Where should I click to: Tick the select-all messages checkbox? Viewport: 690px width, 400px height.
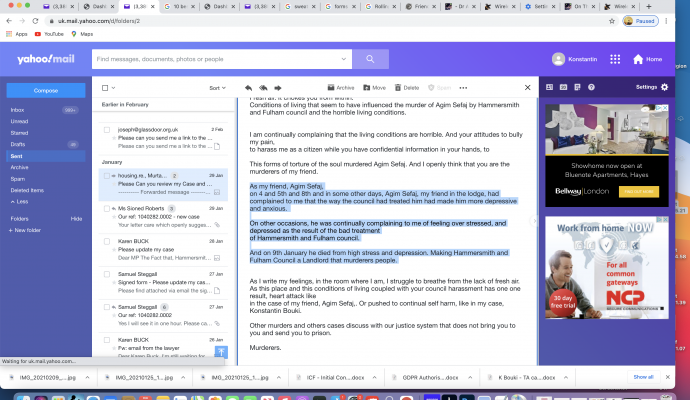(106, 88)
